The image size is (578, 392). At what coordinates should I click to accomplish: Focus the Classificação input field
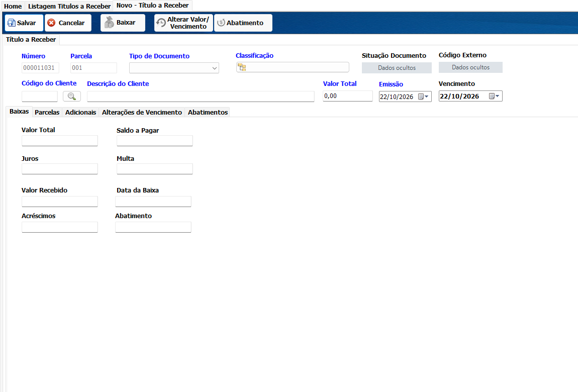coord(293,67)
